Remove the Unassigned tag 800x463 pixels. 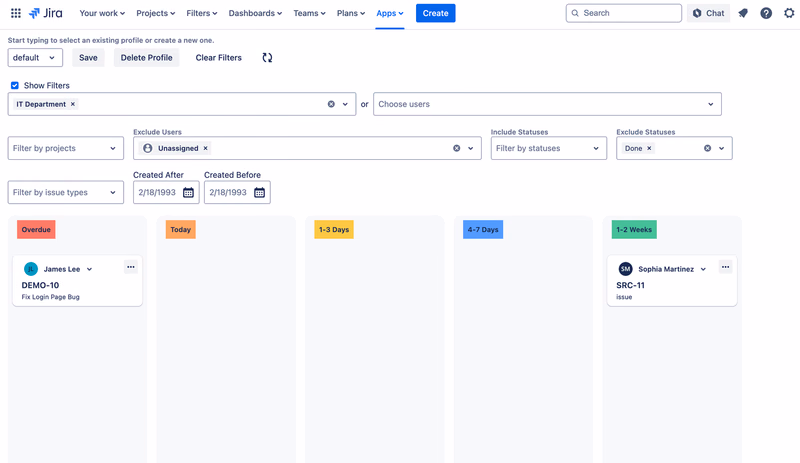[206, 148]
